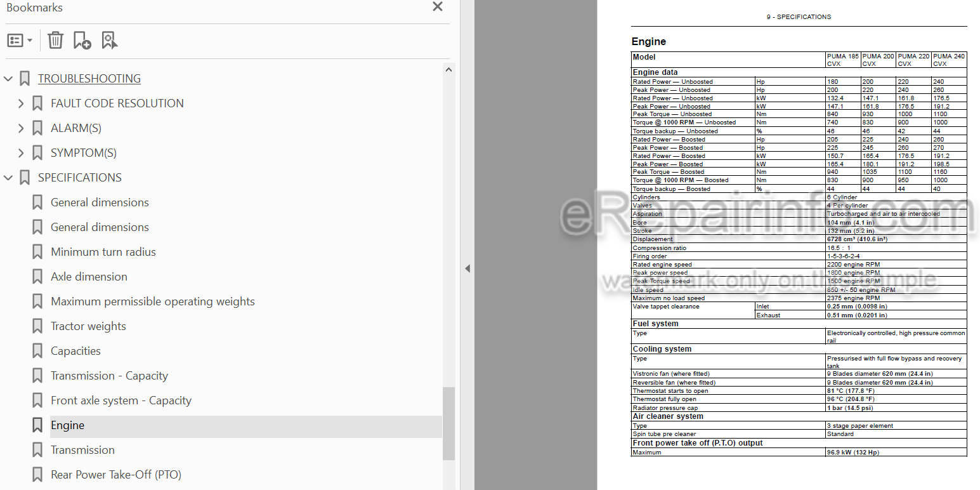This screenshot has width=980, height=490.
Task: Click the Cooling system table heading
Action: pyautogui.click(x=662, y=349)
